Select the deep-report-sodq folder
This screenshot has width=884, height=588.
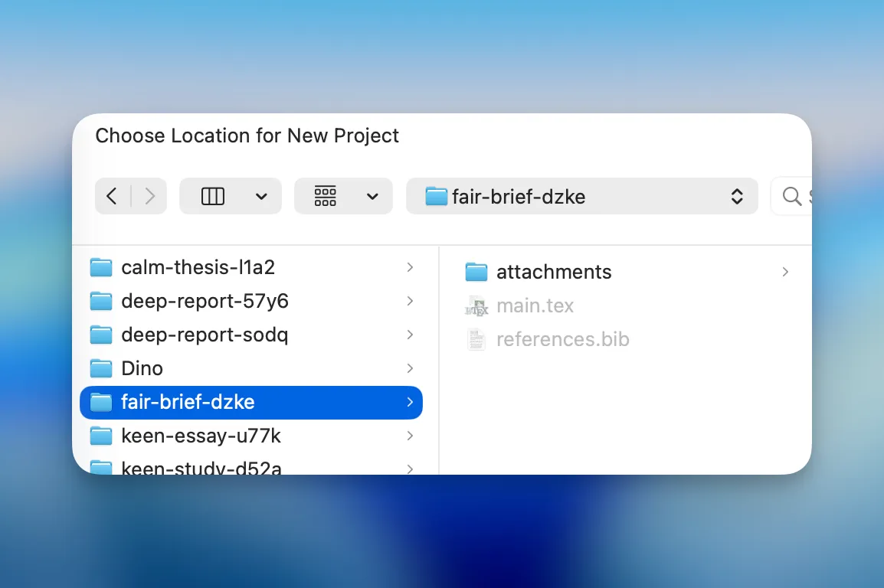pyautogui.click(x=205, y=335)
